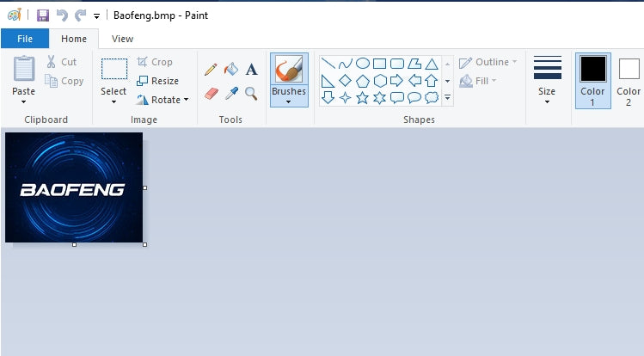This screenshot has height=356, width=644.
Task: Pick the Fill with color bucket tool
Action: click(231, 70)
